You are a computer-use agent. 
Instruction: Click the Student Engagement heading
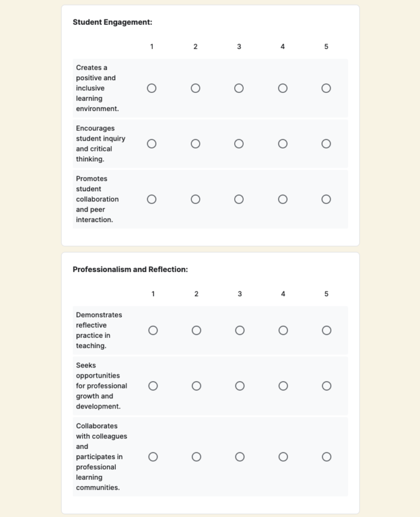point(112,22)
